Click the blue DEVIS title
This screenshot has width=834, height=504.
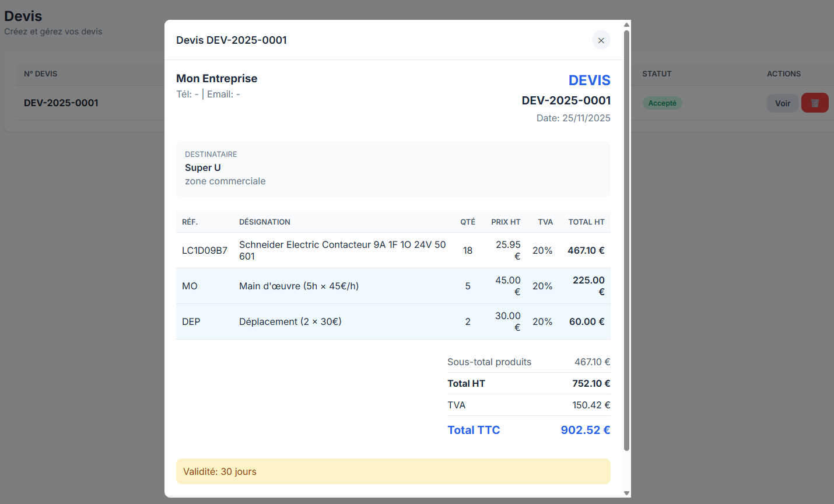pos(589,80)
